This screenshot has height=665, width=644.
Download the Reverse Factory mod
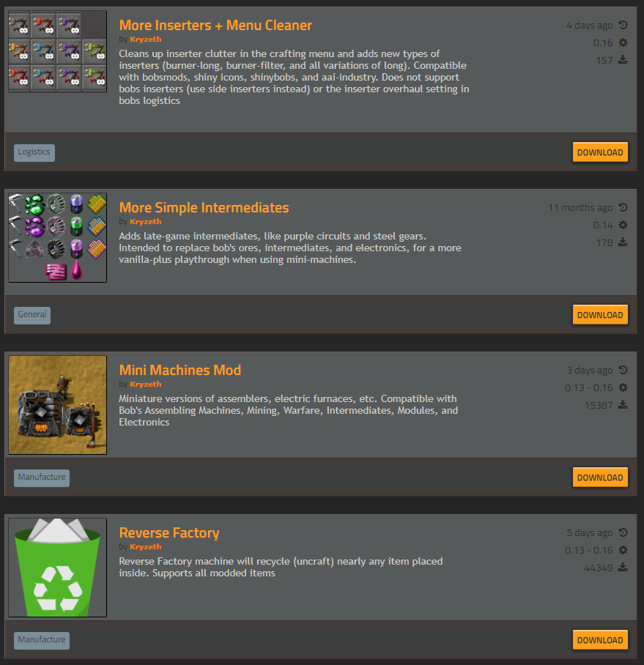tap(600, 640)
